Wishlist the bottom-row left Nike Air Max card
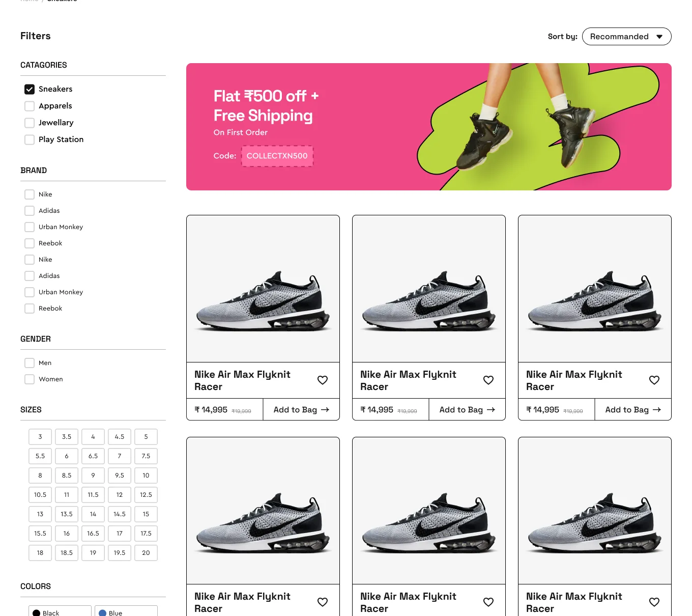692x616 pixels. (323, 602)
